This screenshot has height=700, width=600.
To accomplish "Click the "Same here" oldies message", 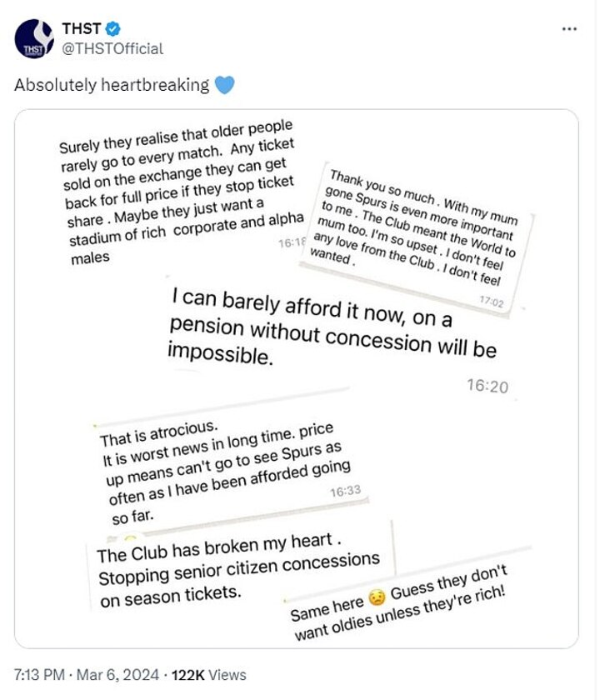I will (408, 602).
